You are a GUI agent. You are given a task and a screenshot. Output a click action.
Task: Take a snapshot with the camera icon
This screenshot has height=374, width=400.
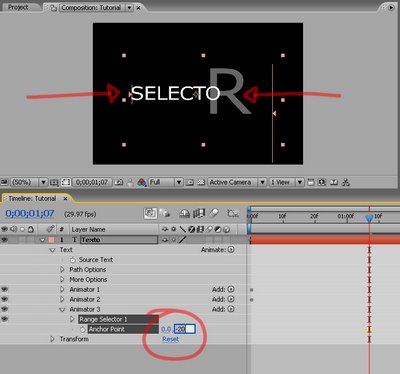119,182
